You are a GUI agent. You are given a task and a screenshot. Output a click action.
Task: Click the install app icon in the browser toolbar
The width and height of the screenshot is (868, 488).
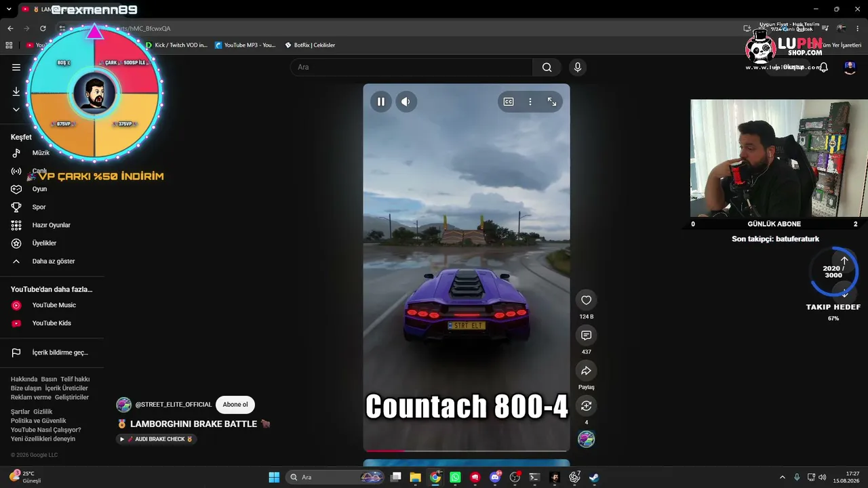coord(747,28)
